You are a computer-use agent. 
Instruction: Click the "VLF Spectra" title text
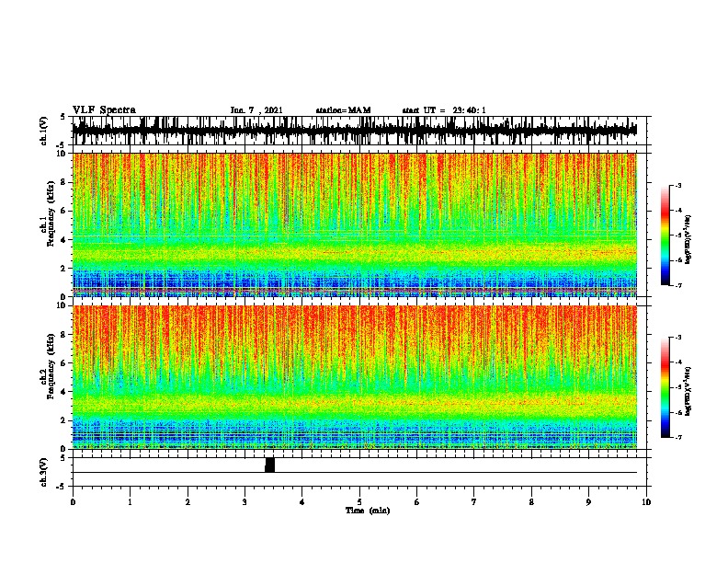coord(104,110)
